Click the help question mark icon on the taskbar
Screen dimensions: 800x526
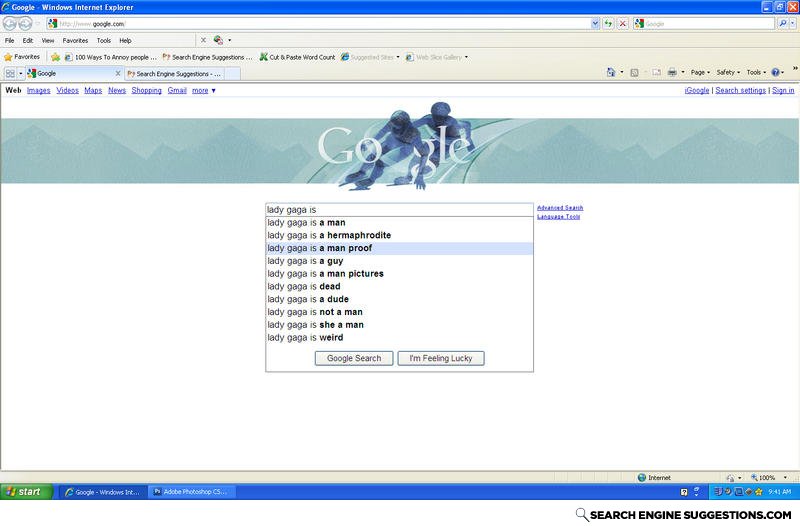(684, 492)
